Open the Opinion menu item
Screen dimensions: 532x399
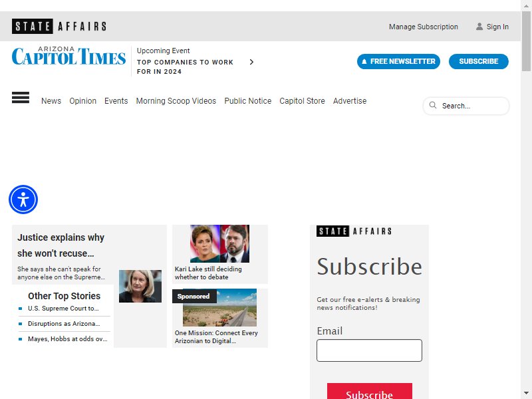[x=82, y=101]
